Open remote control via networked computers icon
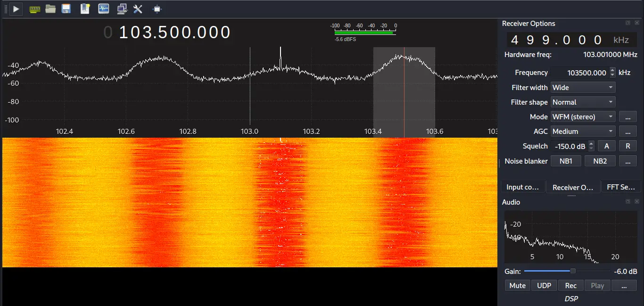 pyautogui.click(x=122, y=9)
